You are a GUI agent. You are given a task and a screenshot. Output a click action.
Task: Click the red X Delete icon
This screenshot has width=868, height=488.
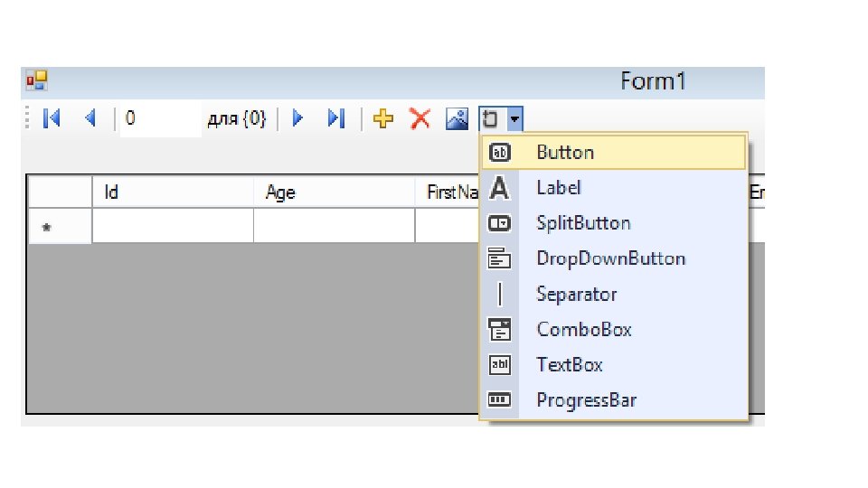pos(420,118)
